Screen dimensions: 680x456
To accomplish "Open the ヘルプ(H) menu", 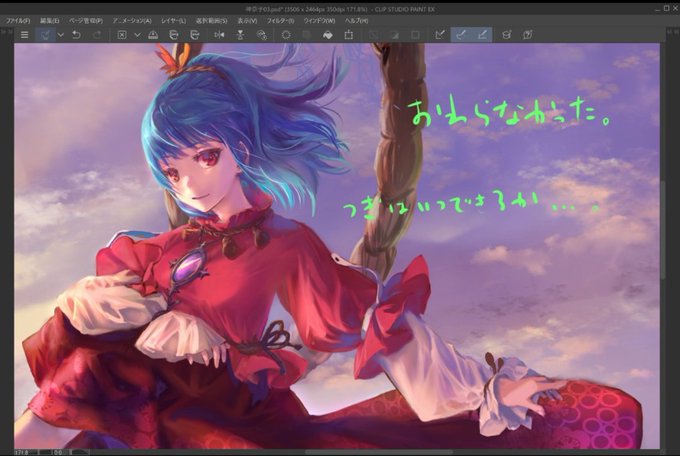I will pos(356,20).
